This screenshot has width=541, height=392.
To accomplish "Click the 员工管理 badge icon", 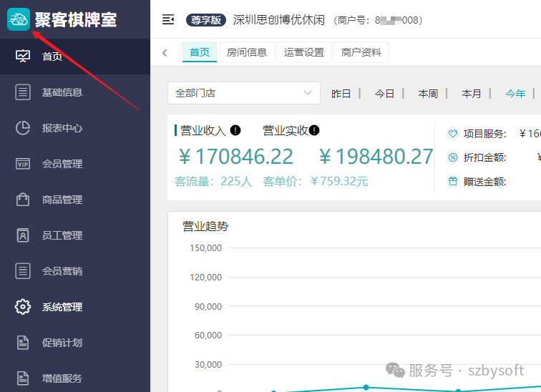I will tap(23, 235).
